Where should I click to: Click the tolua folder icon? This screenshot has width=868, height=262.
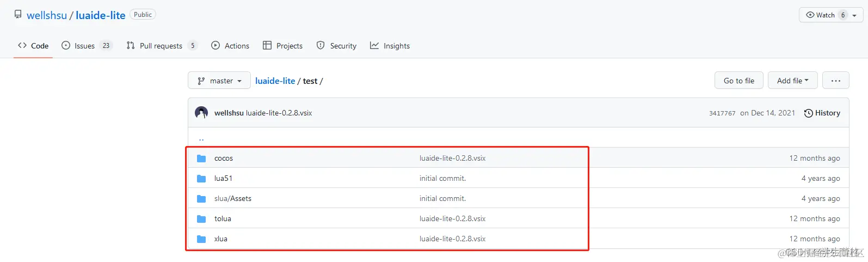point(201,219)
